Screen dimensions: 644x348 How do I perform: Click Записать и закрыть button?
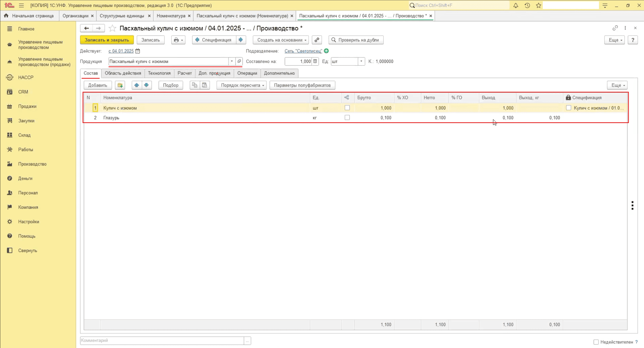[107, 40]
